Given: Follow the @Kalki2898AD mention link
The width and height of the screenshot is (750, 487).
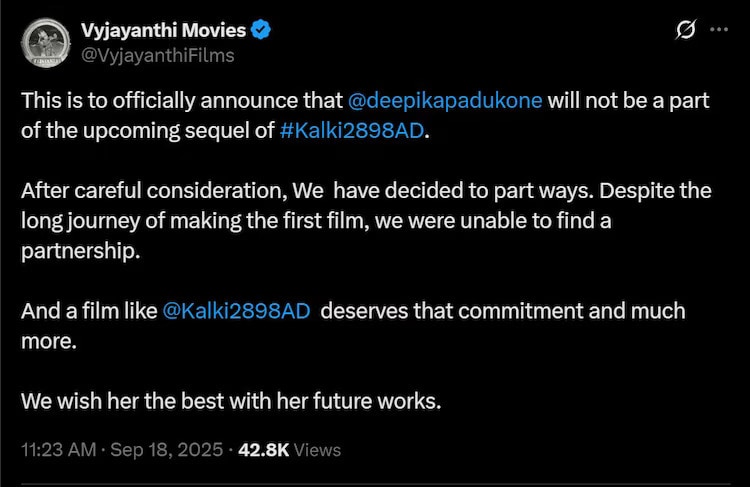Looking at the screenshot, I should tap(235, 311).
